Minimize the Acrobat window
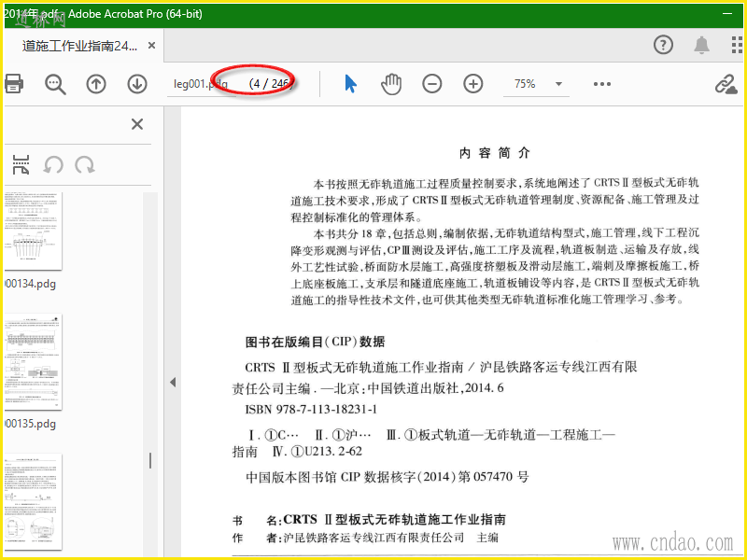Image resolution: width=747 pixels, height=560 pixels. [727, 13]
